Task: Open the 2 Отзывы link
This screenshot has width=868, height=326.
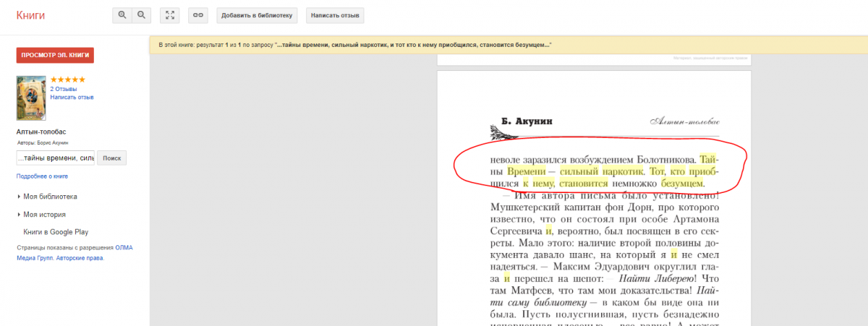Action: coord(64,89)
